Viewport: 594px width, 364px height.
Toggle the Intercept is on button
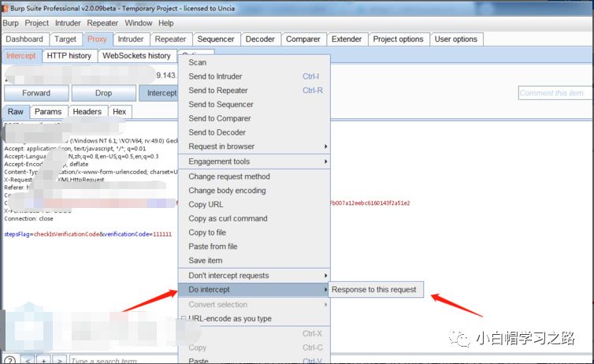pyautogui.click(x=158, y=93)
